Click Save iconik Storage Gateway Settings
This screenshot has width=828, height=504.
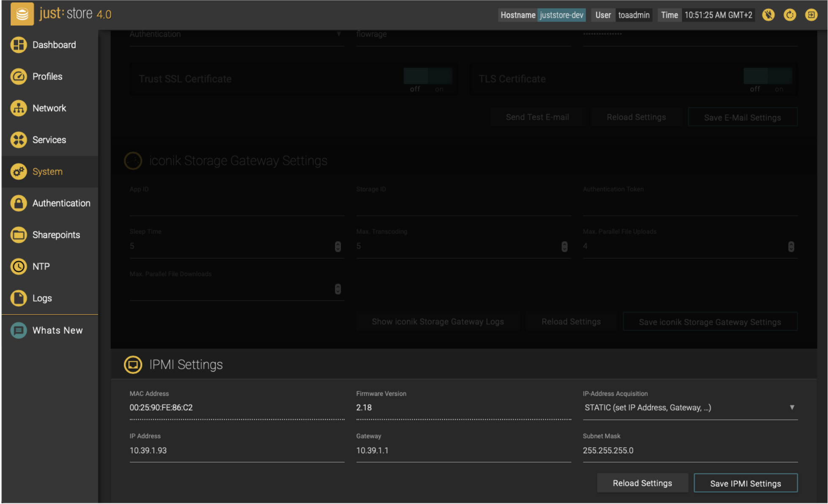tap(710, 322)
